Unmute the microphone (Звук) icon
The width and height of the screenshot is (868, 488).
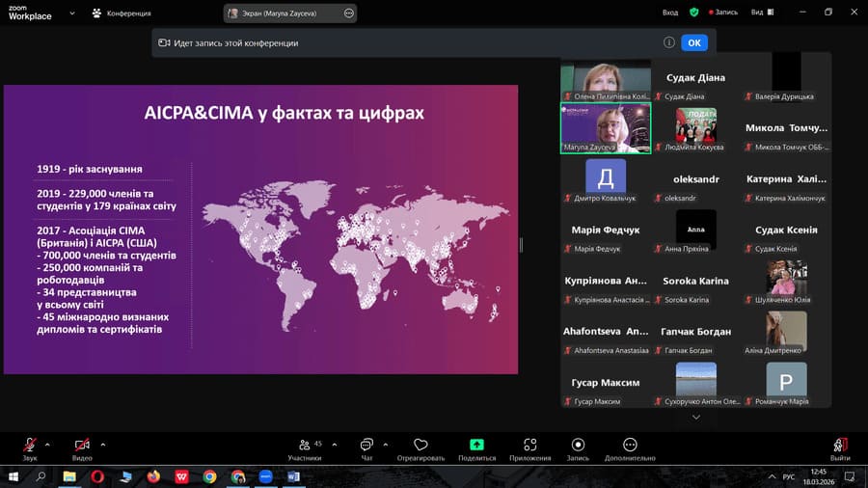click(29, 445)
